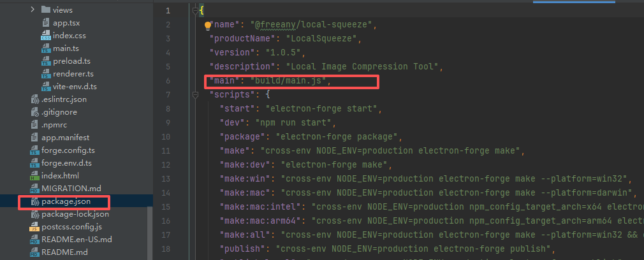Click the text file icon beside .npmrc
This screenshot has width=644, height=260.
coord(34,124)
